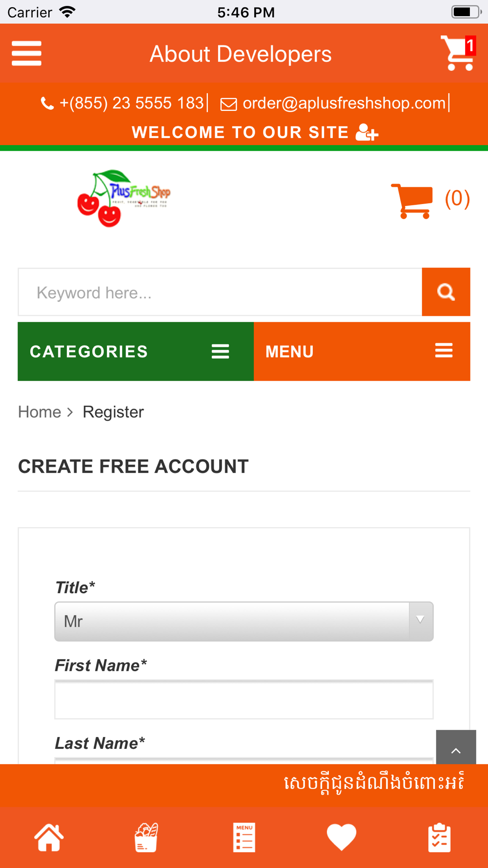Open the heart favorites tab
Image resolution: width=488 pixels, height=868 pixels.
click(x=342, y=837)
